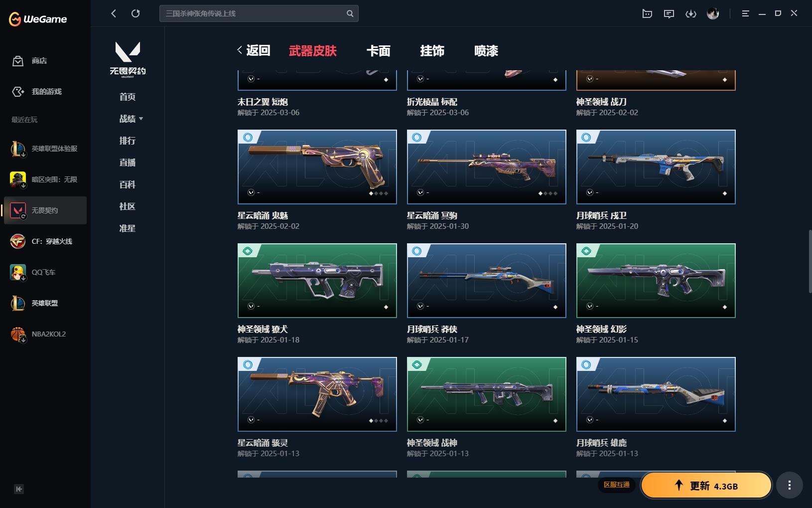Click the 返回 back link

254,50
